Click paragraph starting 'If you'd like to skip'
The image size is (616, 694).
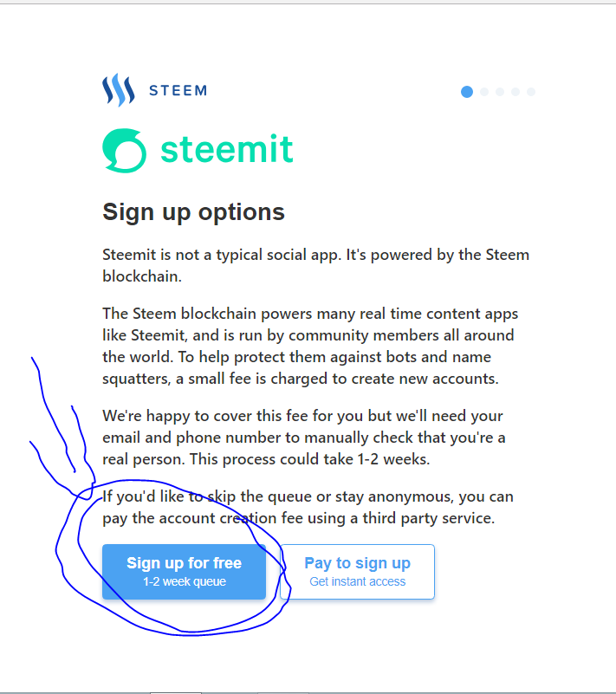308,507
